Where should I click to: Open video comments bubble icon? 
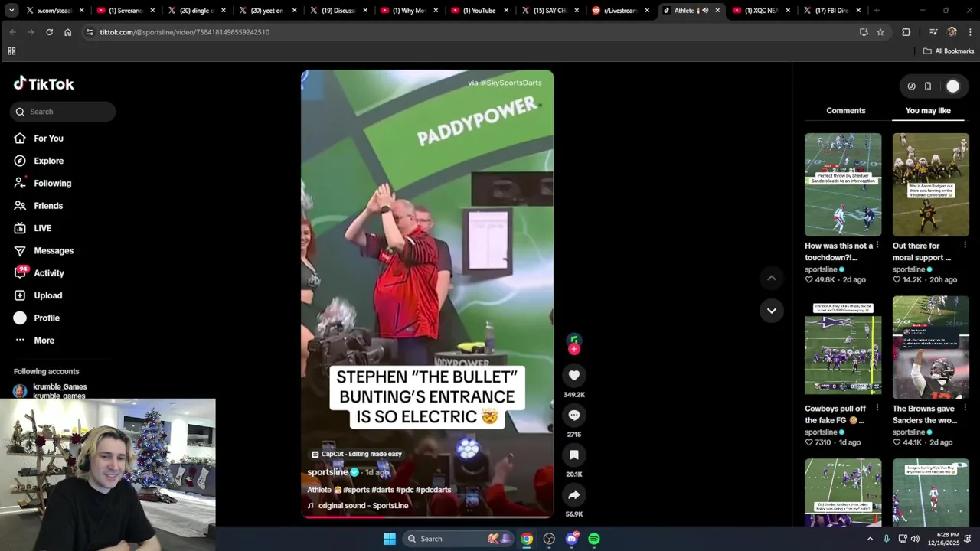[574, 415]
